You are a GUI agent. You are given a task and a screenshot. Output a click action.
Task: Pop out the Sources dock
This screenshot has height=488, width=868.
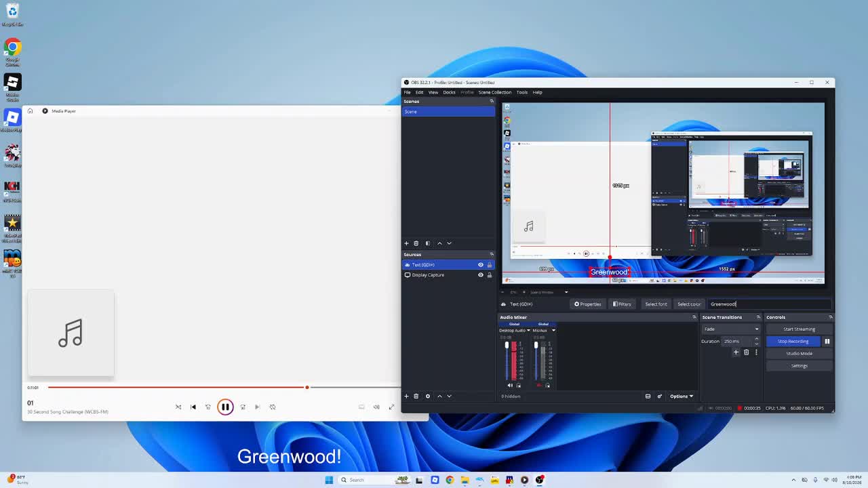point(492,255)
